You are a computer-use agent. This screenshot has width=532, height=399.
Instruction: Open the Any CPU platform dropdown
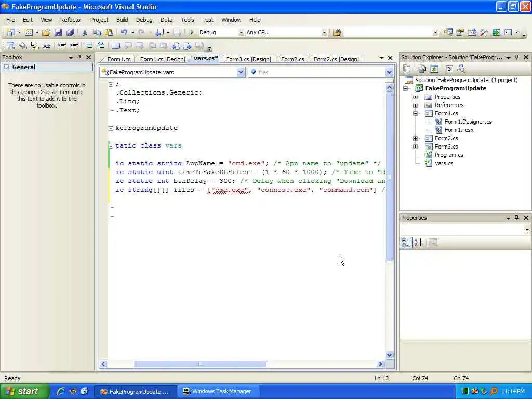coord(324,33)
